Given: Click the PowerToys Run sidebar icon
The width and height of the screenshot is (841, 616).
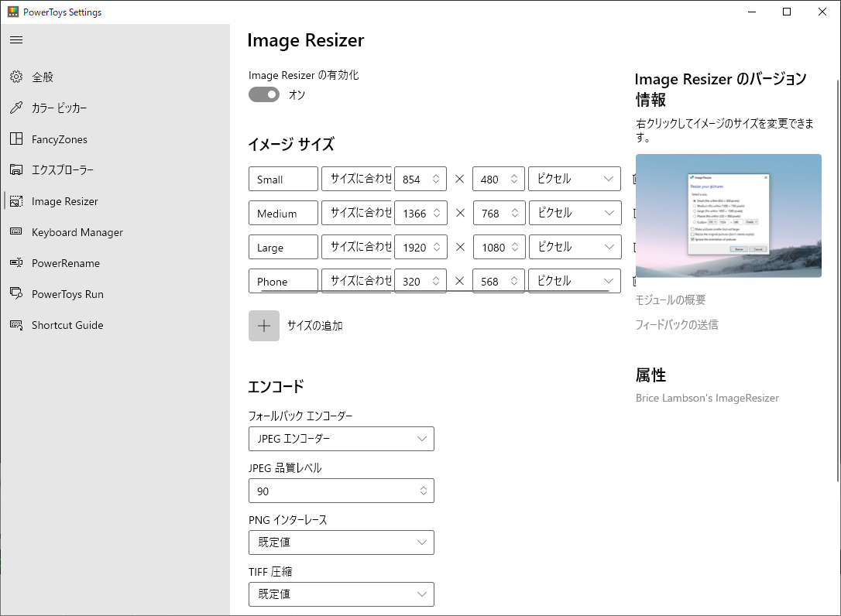Looking at the screenshot, I should coord(16,293).
